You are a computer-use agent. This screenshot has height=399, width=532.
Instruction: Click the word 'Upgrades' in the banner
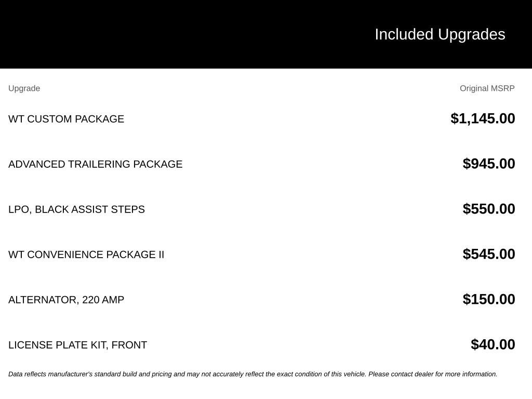pos(472,35)
